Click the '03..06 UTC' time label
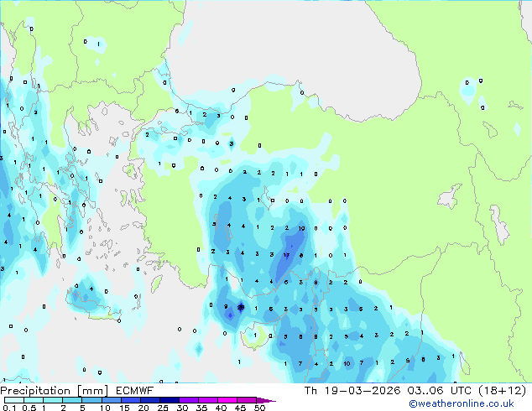This screenshot has height=411, width=532. [440, 391]
